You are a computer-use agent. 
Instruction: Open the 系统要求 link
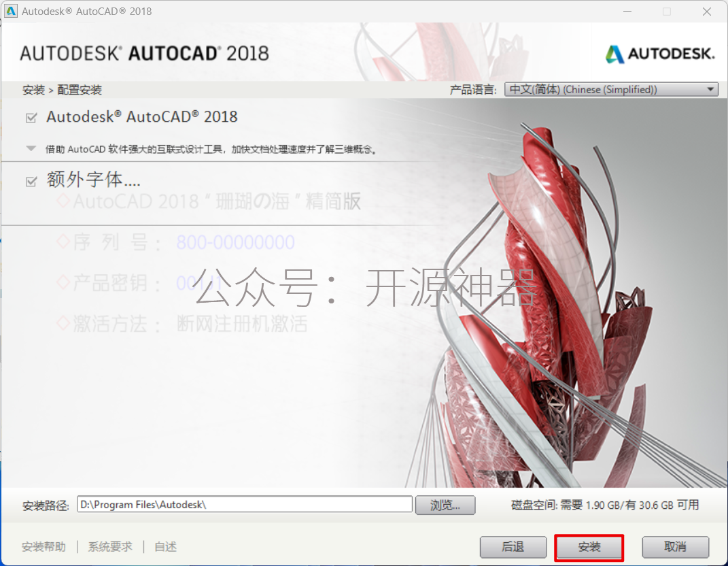(111, 547)
